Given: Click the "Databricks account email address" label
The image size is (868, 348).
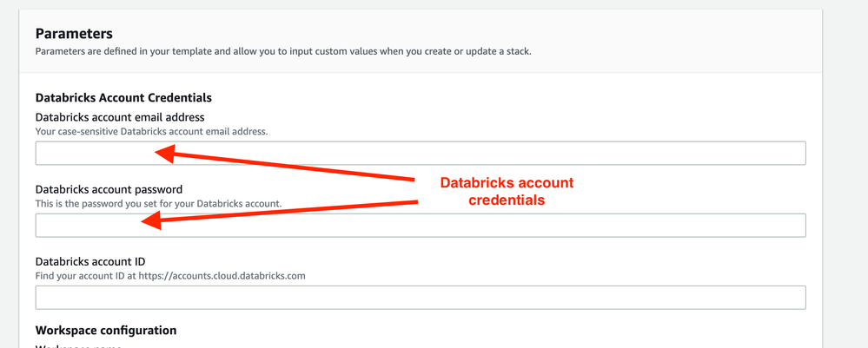Looking at the screenshot, I should pyautogui.click(x=120, y=117).
